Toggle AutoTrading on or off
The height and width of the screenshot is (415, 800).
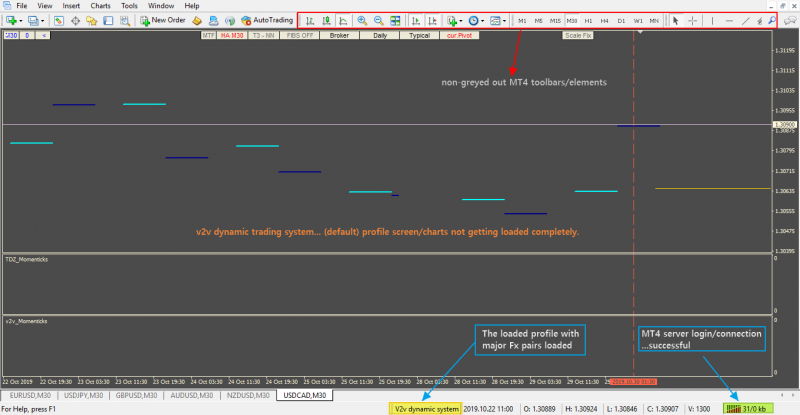tap(267, 20)
